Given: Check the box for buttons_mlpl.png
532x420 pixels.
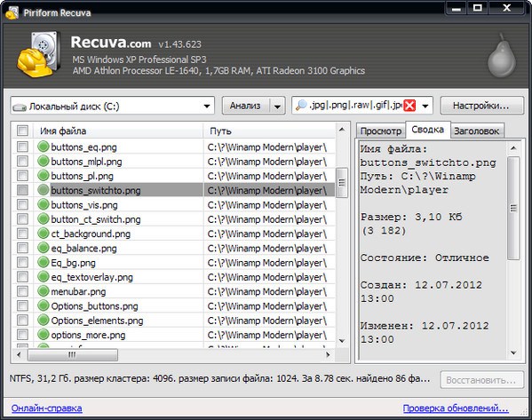Looking at the screenshot, I should coord(22,161).
